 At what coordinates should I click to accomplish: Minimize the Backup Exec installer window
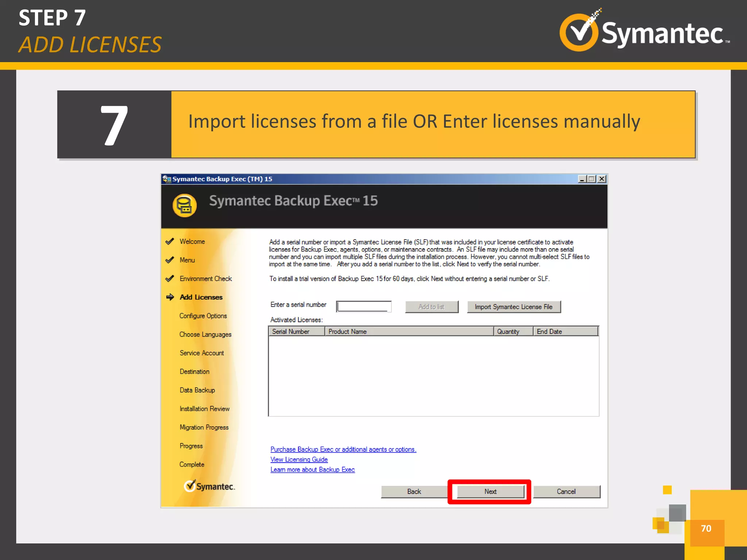coord(582,179)
